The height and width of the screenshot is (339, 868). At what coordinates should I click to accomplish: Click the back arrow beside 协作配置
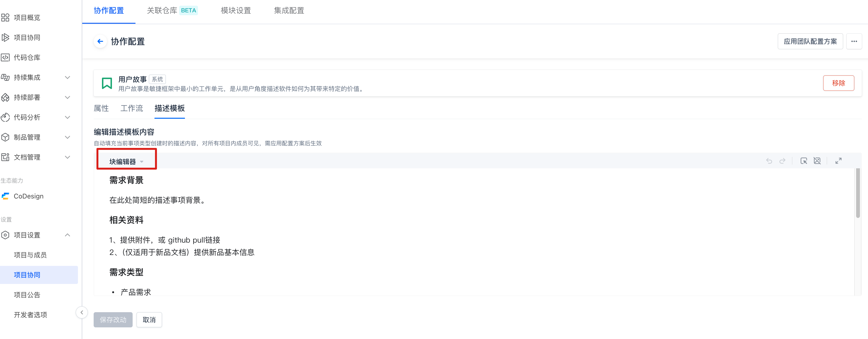pyautogui.click(x=100, y=41)
